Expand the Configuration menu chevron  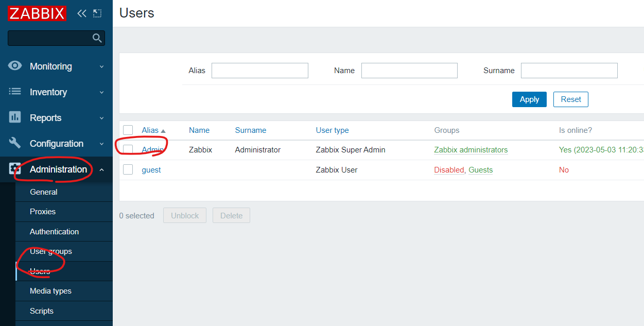click(101, 144)
